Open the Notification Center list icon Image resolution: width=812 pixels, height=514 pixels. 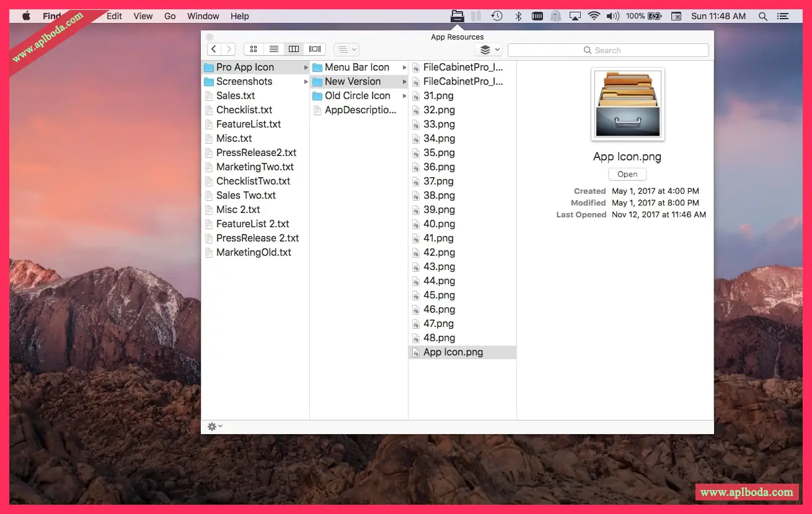[x=783, y=16]
